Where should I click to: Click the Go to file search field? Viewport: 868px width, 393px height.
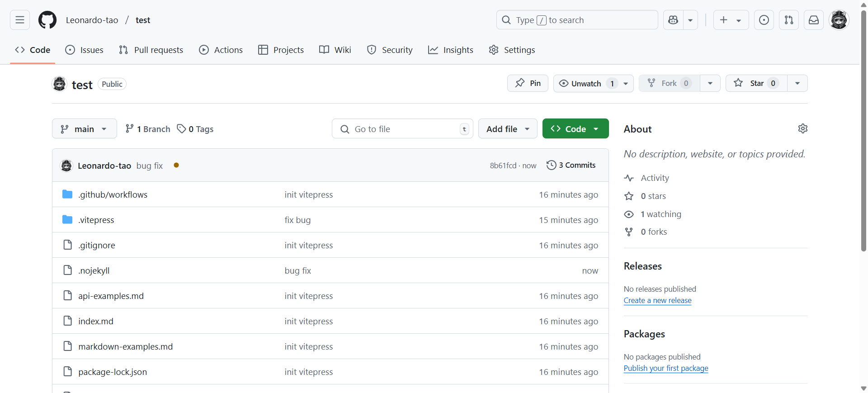[402, 129]
